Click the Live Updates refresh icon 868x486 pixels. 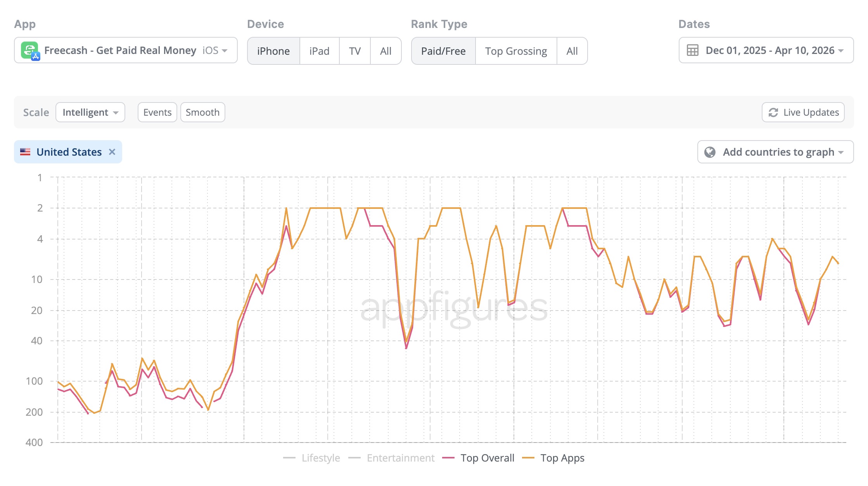[773, 113]
